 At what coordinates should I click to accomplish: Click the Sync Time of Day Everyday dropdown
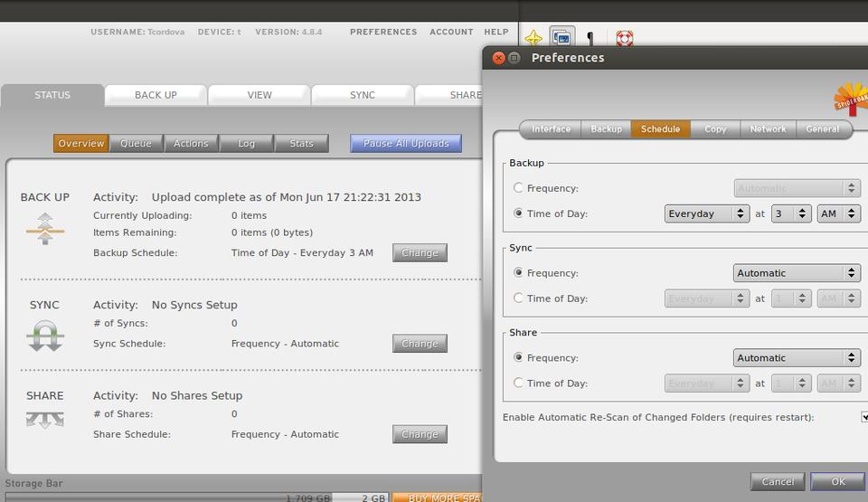click(x=707, y=298)
